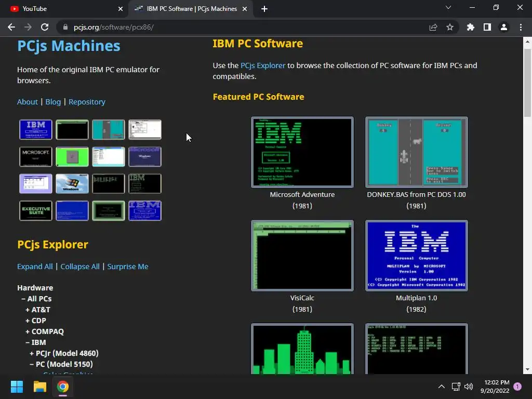Screen dimensions: 532x399
Task: Click the scrollbar down arrow
Action: [x=527, y=369]
